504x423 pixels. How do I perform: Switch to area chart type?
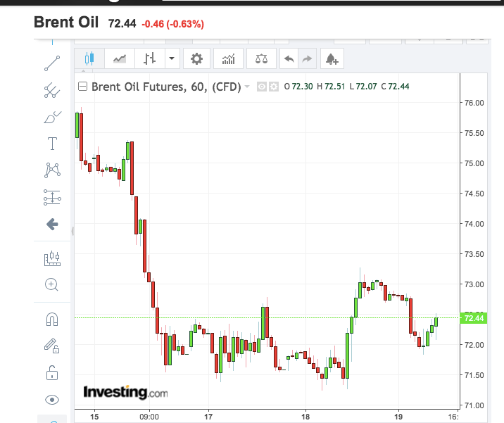point(120,59)
